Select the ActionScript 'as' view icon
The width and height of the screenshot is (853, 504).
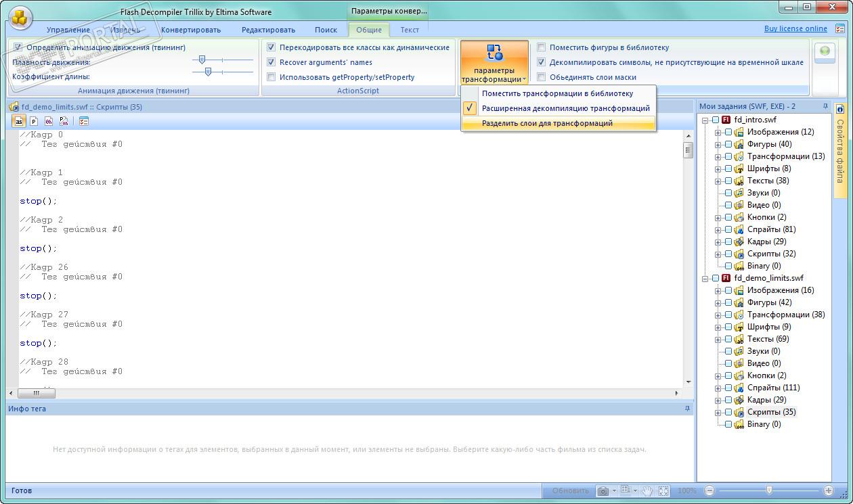19,121
